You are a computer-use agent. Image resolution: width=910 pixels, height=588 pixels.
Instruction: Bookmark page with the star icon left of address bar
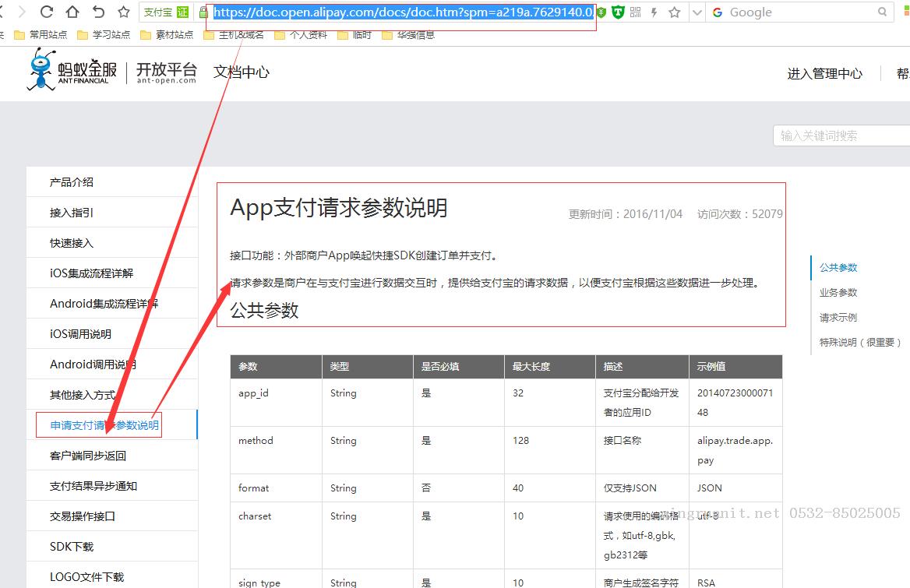[124, 12]
